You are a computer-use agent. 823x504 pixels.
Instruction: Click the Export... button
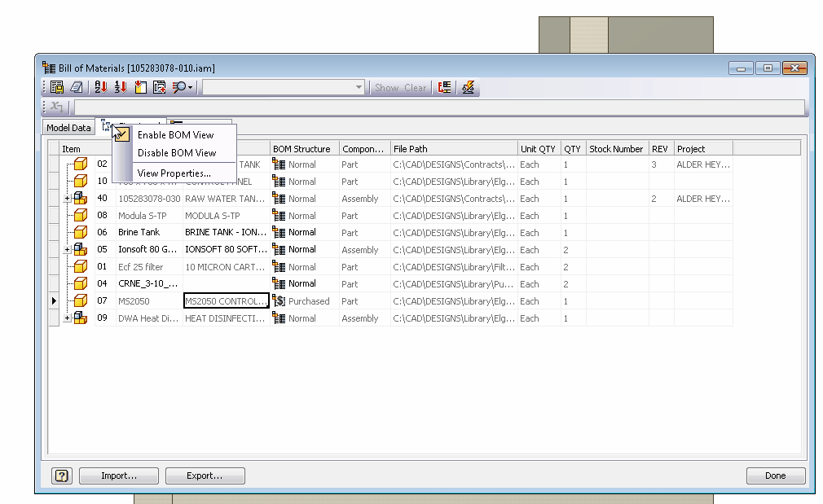coord(205,476)
